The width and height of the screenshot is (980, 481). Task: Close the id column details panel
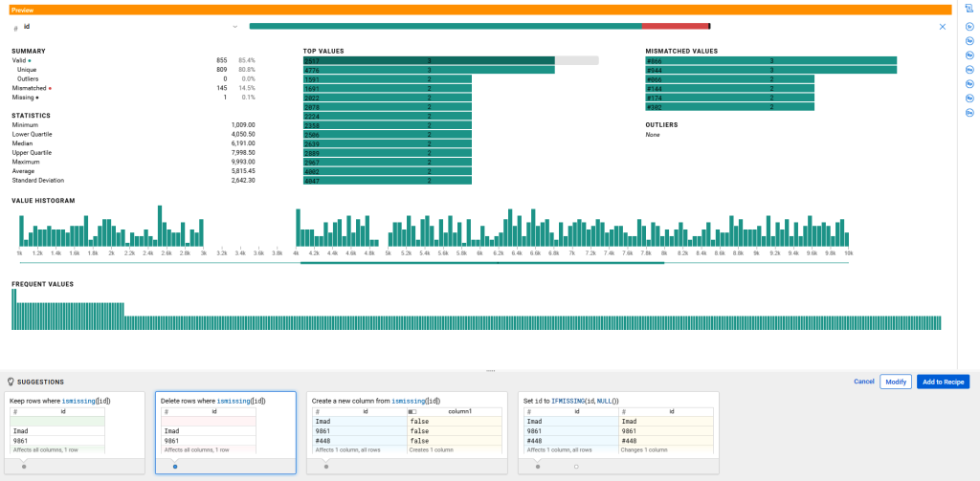pyautogui.click(x=942, y=27)
